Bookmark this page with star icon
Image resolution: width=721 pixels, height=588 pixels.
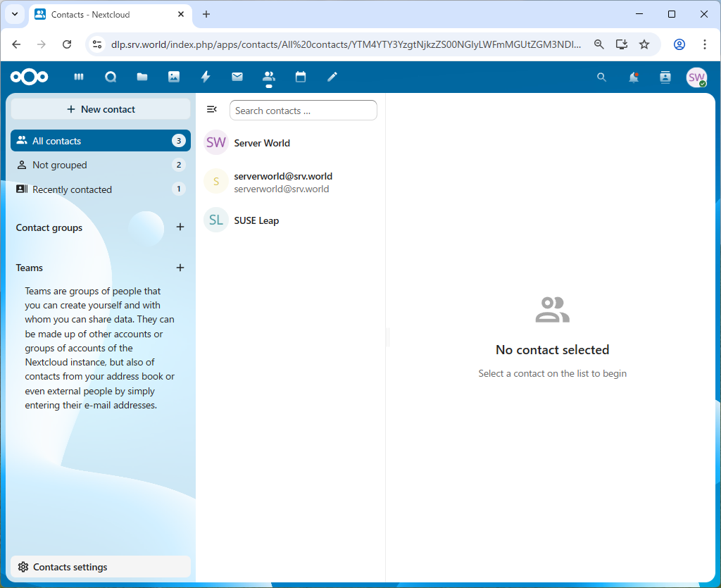pos(644,44)
